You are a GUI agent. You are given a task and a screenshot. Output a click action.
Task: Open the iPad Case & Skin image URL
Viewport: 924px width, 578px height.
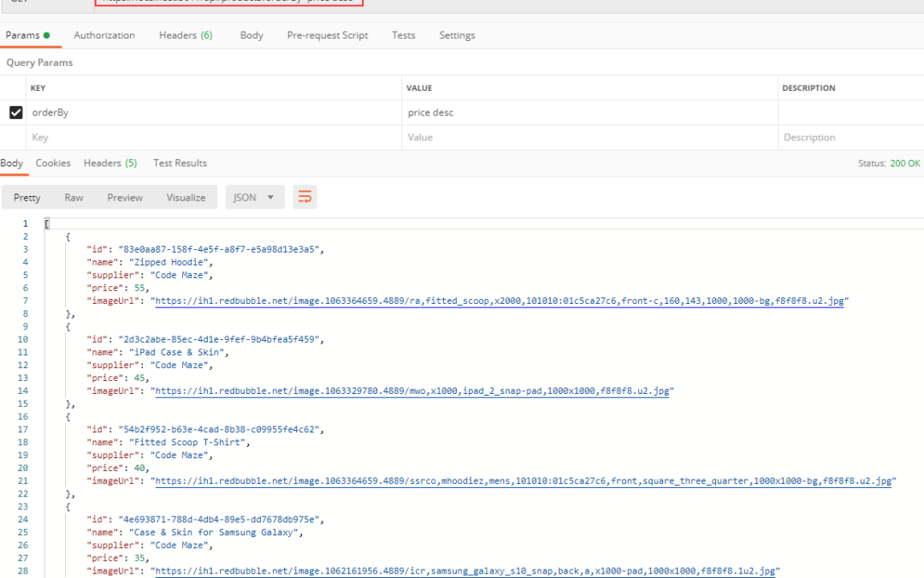point(412,390)
